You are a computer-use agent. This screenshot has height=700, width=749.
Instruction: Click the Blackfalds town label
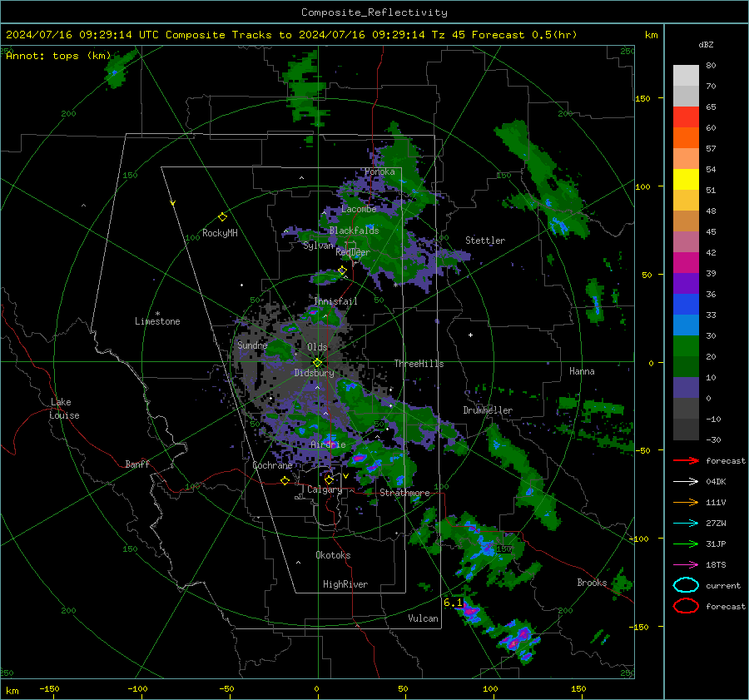tap(354, 231)
